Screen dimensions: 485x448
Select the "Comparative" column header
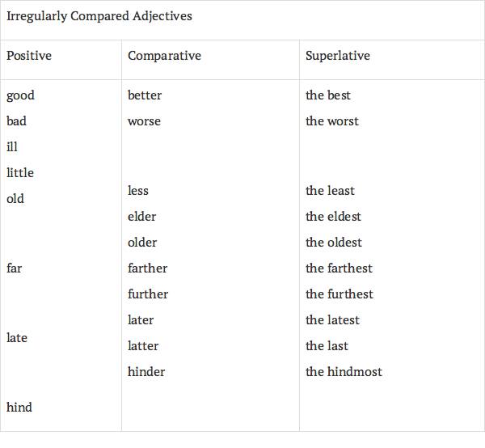coord(164,56)
